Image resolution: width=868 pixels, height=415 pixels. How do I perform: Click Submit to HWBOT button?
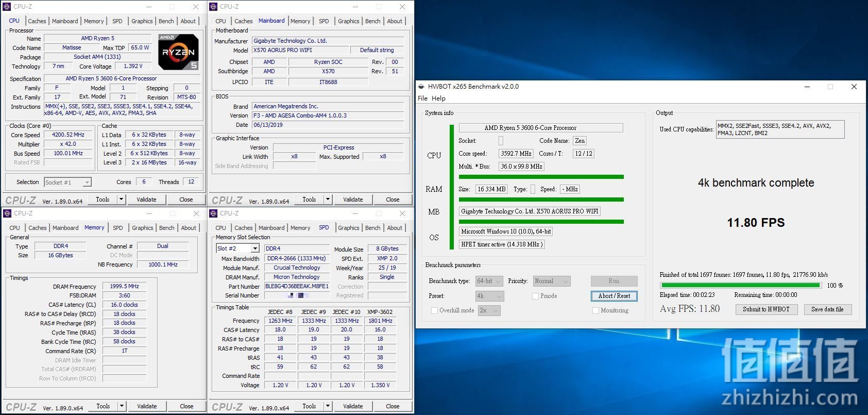(766, 309)
